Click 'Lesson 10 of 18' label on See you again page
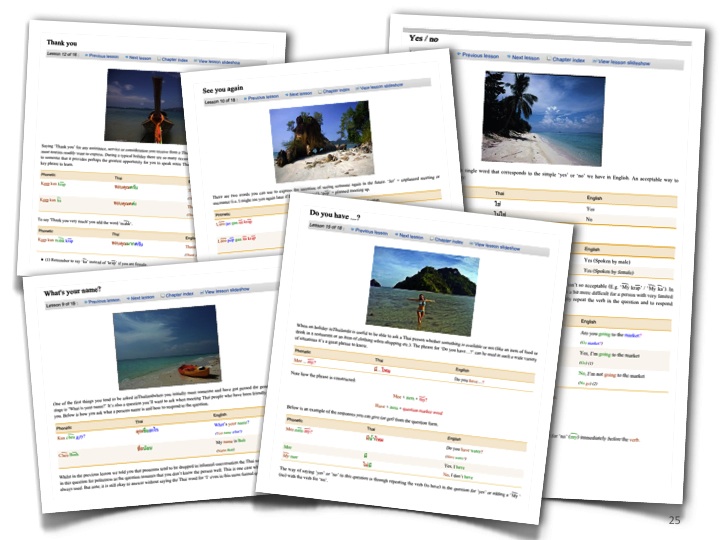Screen dimensions: 720x540 pyautogui.click(x=220, y=101)
